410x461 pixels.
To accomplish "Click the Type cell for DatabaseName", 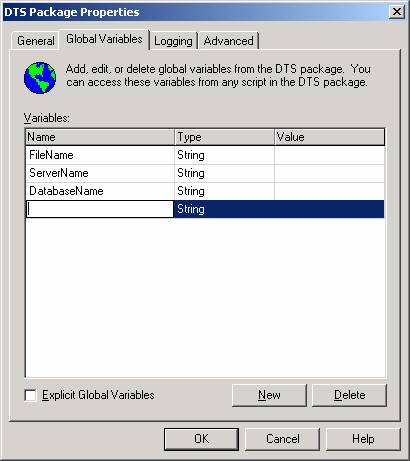I will [x=224, y=191].
